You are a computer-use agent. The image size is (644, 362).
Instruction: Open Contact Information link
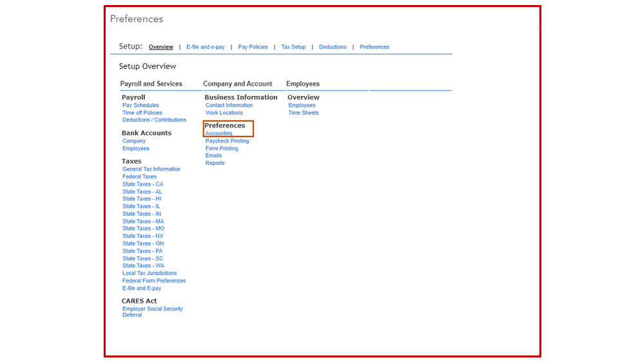tap(229, 105)
